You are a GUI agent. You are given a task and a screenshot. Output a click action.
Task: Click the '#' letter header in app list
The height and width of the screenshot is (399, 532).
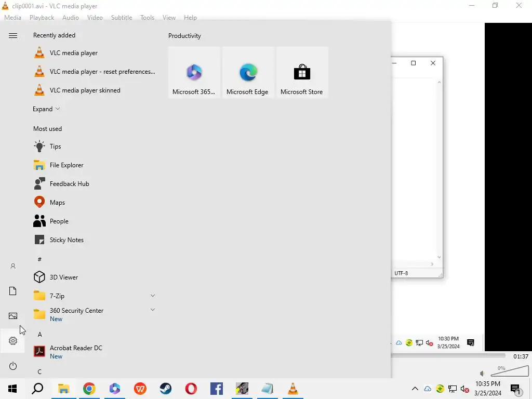[39, 259]
